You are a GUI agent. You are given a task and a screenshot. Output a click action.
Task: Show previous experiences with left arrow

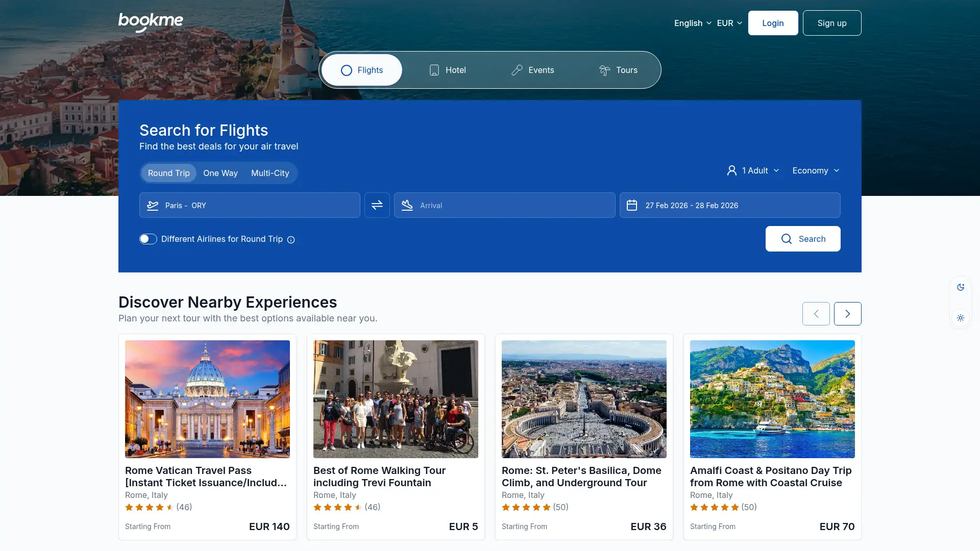(816, 314)
